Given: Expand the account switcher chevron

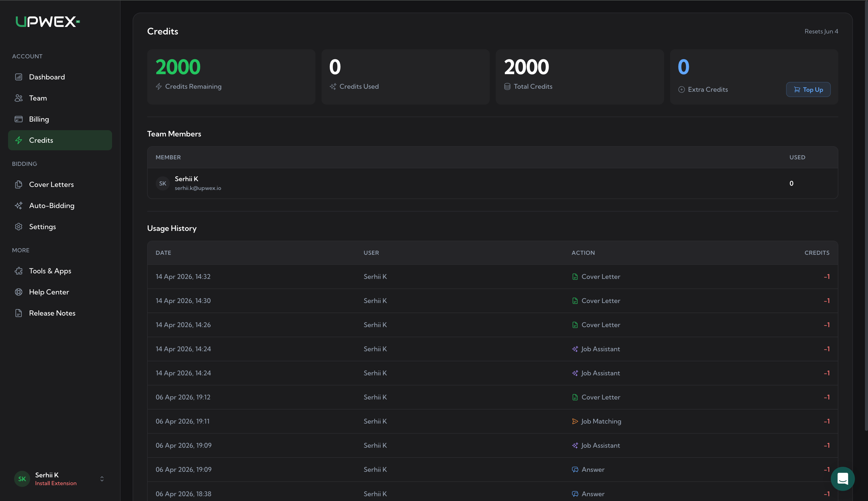Looking at the screenshot, I should (102, 479).
